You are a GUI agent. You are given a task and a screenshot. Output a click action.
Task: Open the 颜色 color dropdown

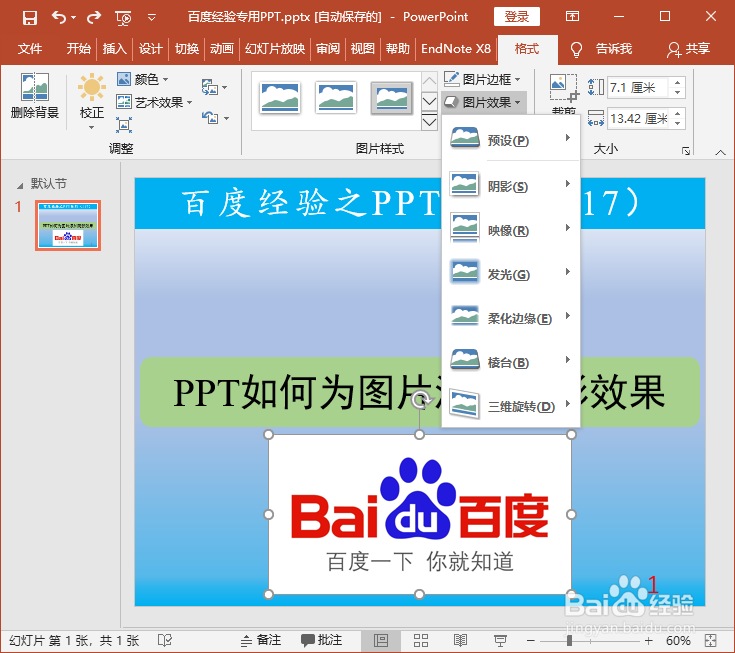pyautogui.click(x=142, y=79)
